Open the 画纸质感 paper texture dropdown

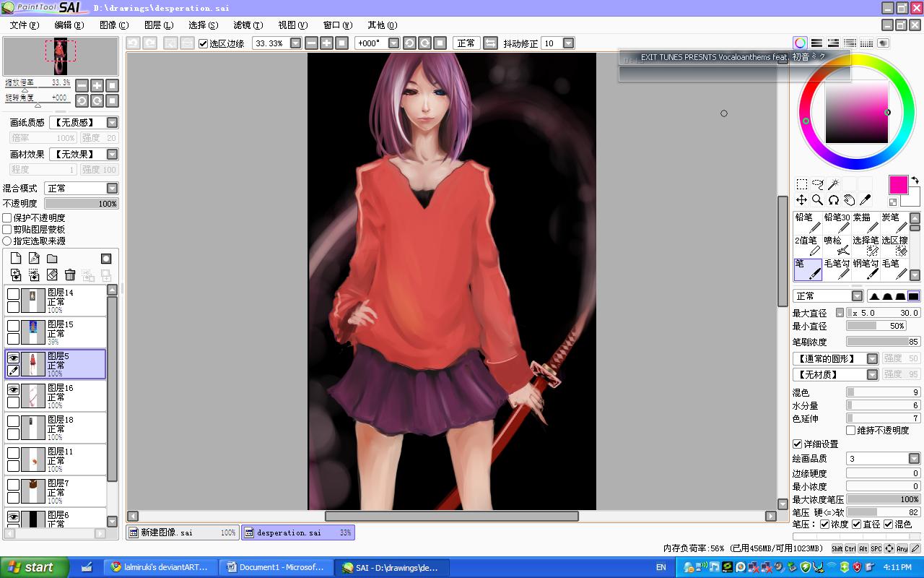click(112, 123)
